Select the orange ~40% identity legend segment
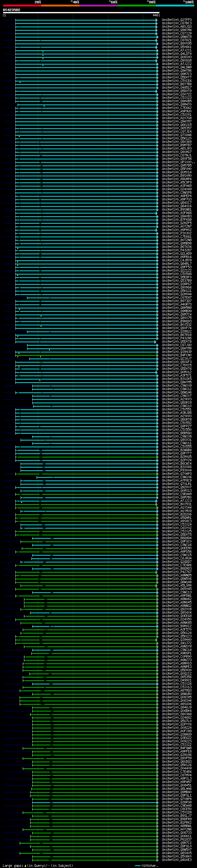 pyautogui.click(x=60, y=6)
